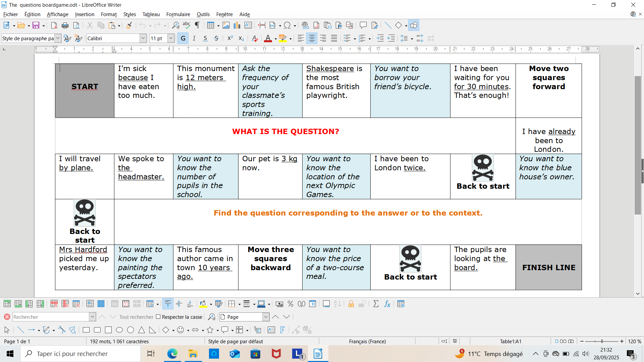Toggle italic formatting

(x=194, y=38)
